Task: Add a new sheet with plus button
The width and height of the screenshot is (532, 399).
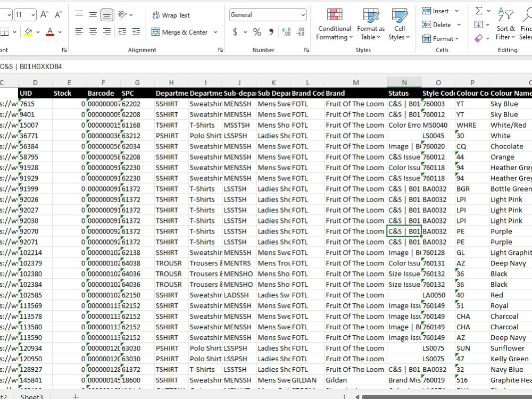Action: pyautogui.click(x=76, y=396)
